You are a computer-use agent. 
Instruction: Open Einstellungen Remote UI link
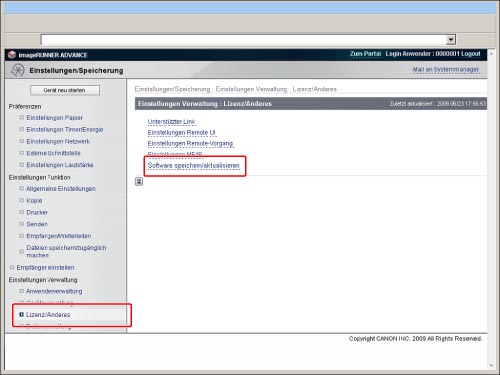[182, 133]
